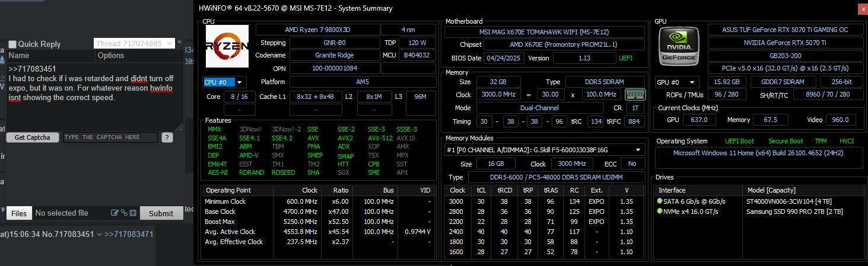This screenshot has width=868, height=266.
Task: Click the GB203-200 GPU chip value
Action: [785, 56]
